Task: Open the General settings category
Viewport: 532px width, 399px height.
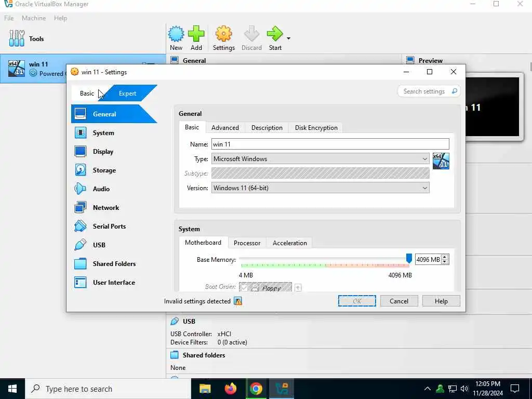Action: [x=114, y=114]
